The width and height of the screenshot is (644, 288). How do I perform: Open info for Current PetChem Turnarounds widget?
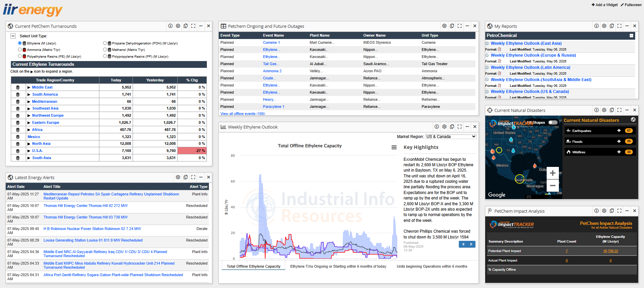click(170, 26)
